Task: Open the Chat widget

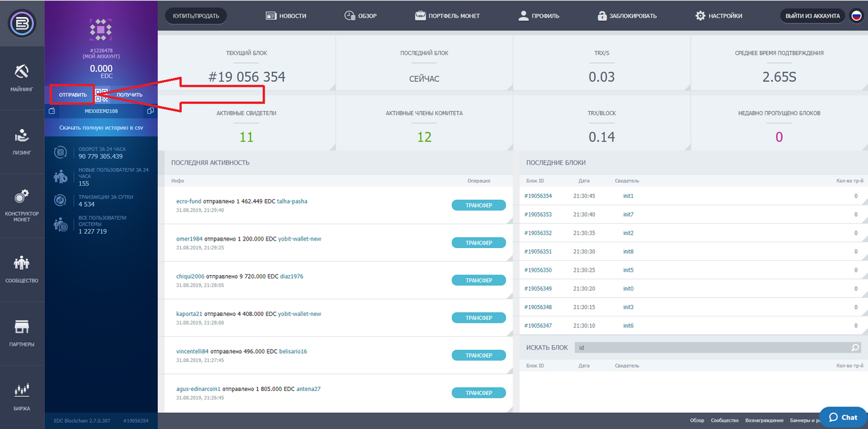Action: (843, 417)
